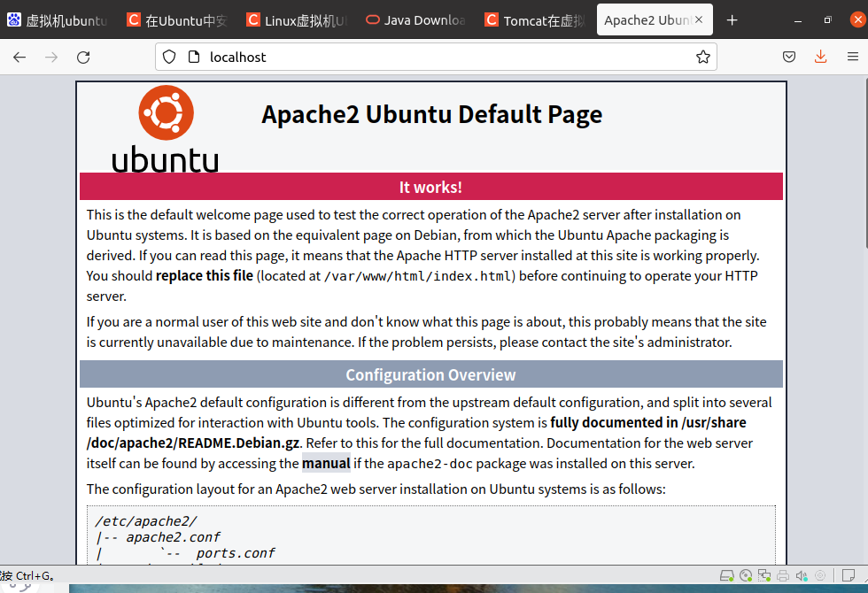Click 'fully documented in /usr/share' text
868x593 pixels.
click(x=648, y=423)
